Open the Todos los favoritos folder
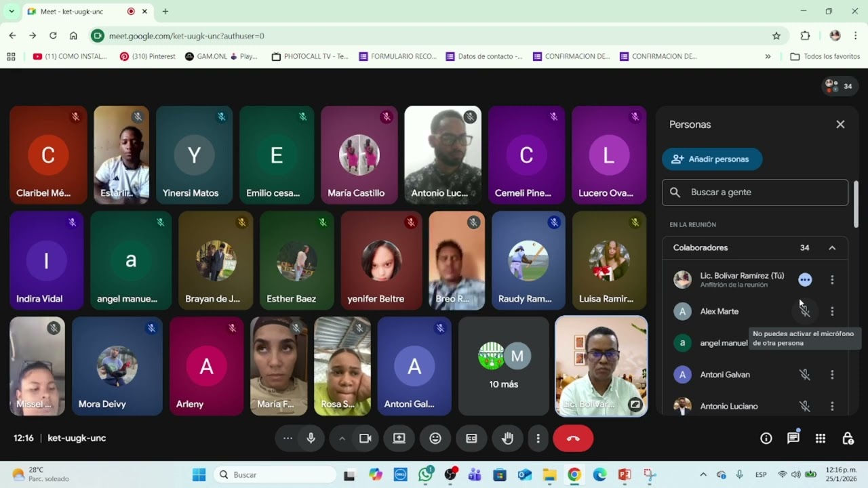Image resolution: width=868 pixels, height=488 pixels. coord(825,57)
